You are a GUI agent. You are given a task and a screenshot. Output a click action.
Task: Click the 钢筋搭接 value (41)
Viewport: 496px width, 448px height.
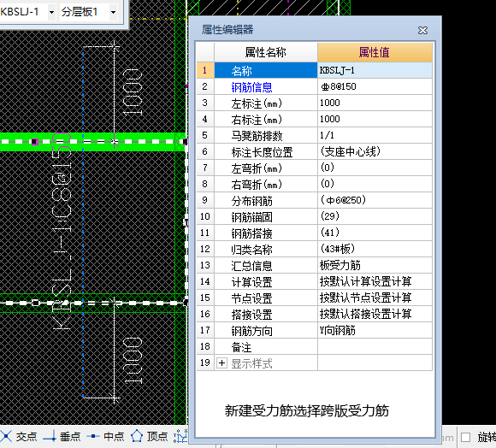click(x=375, y=233)
